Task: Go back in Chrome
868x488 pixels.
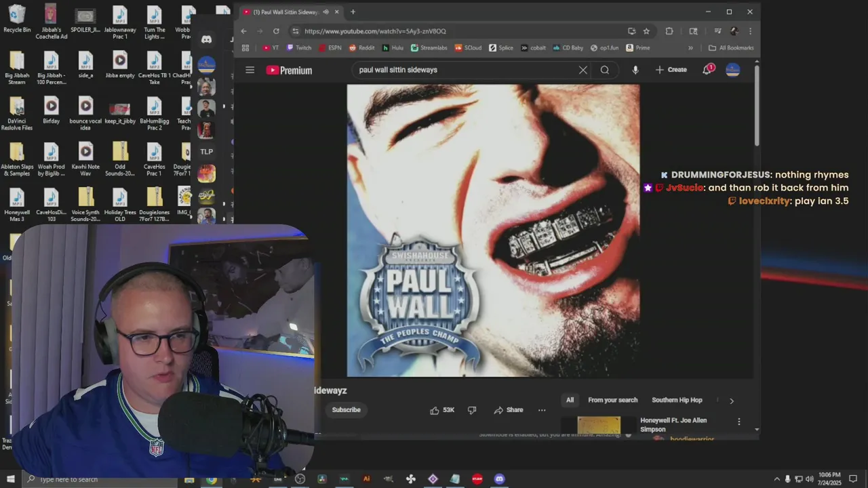Action: point(243,31)
